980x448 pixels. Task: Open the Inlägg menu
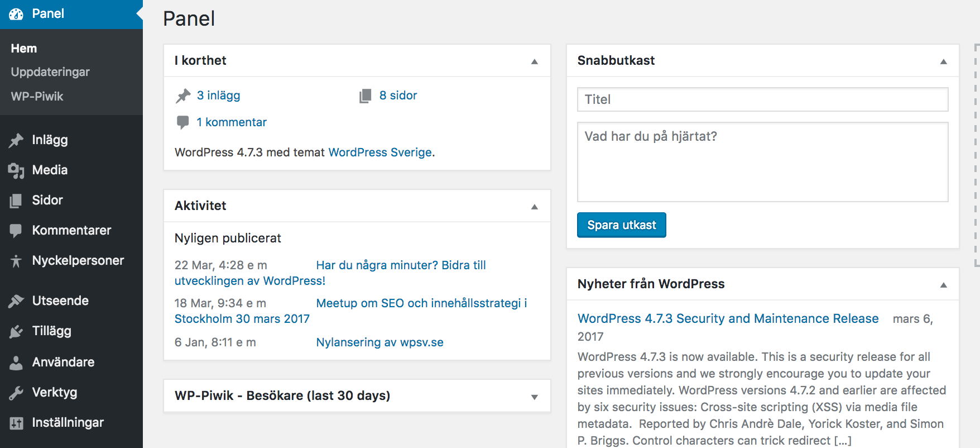tap(71, 140)
